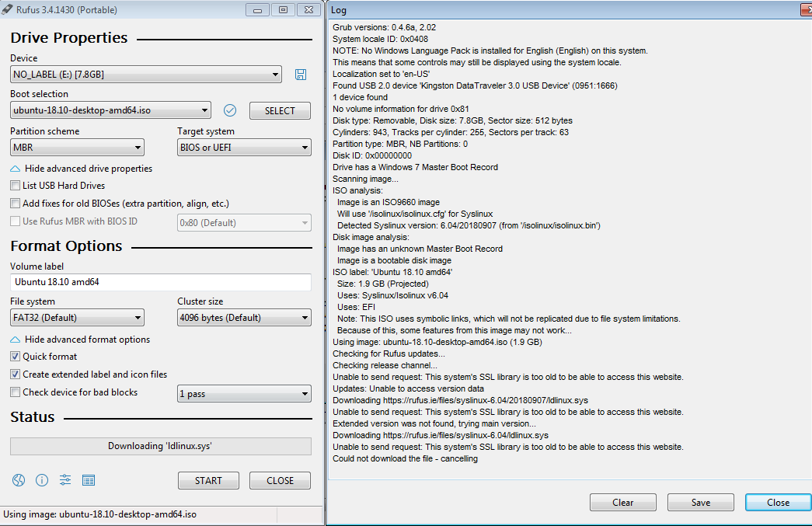Open the settings sliders icon

[x=65, y=480]
